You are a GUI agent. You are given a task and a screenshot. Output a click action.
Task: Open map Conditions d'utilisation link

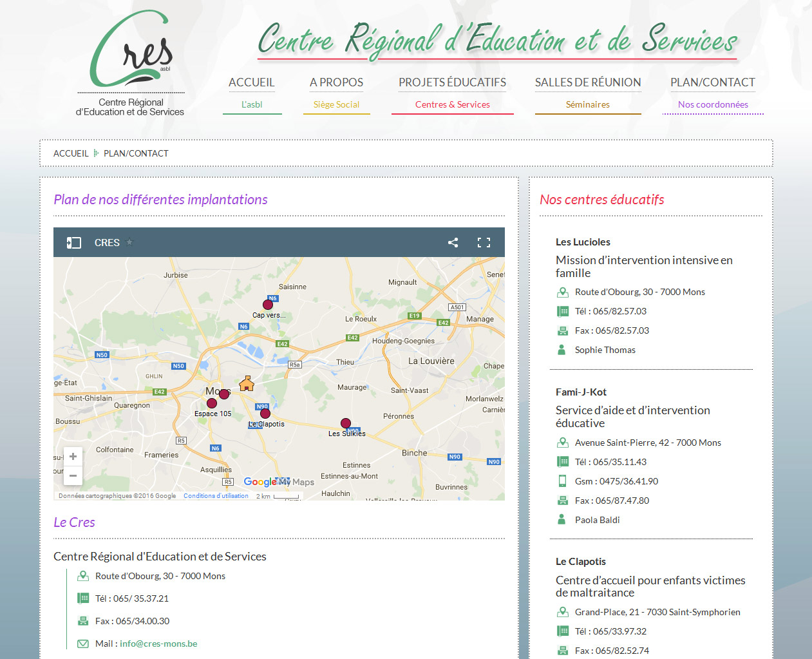point(216,496)
